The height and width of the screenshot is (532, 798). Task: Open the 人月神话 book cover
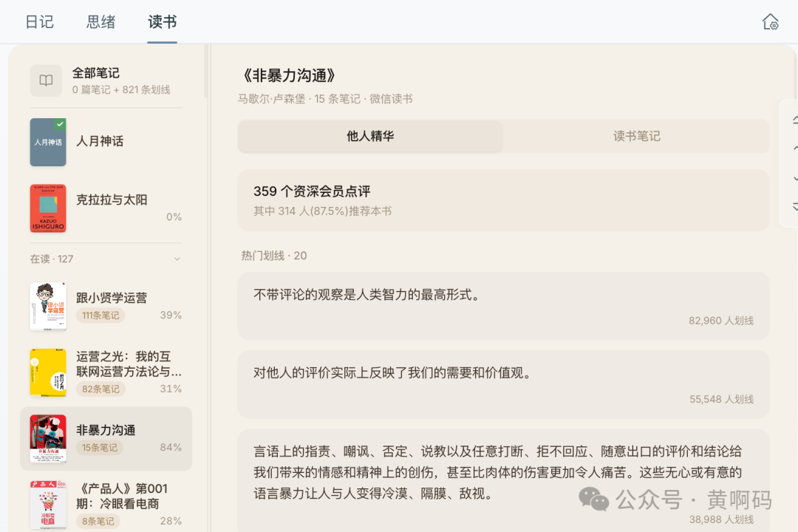tap(48, 142)
